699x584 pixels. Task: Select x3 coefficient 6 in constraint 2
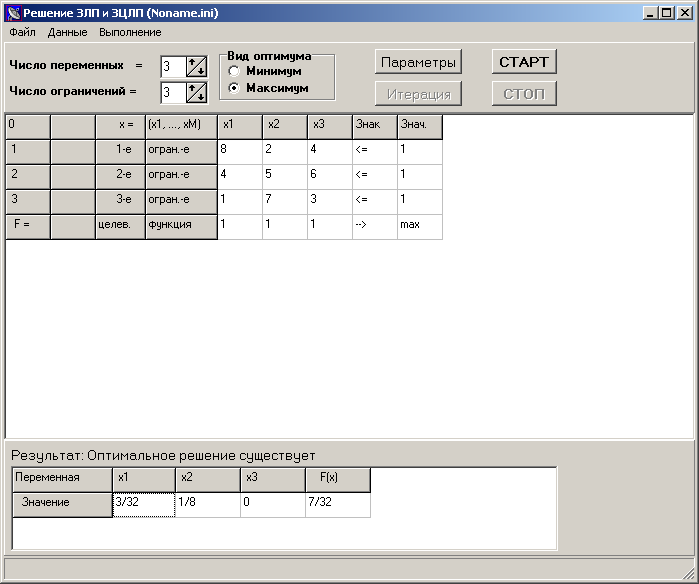[330, 177]
